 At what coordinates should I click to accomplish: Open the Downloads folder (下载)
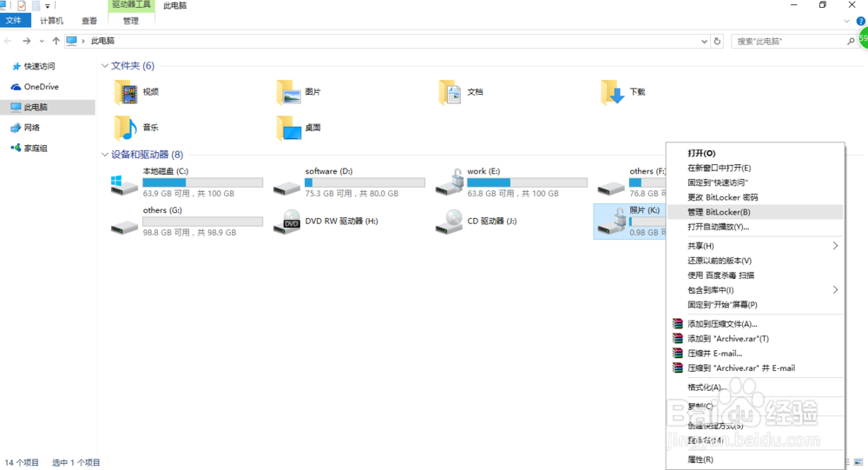tap(613, 92)
